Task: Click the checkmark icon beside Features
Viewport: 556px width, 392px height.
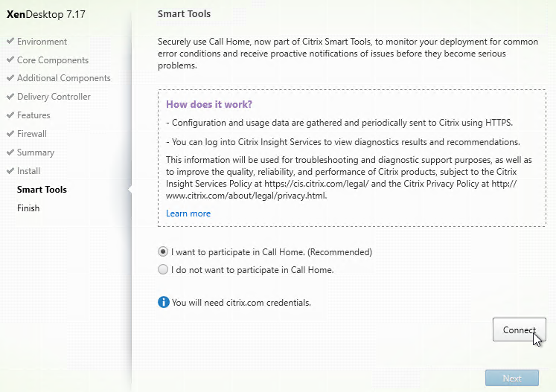Action: [x=10, y=115]
